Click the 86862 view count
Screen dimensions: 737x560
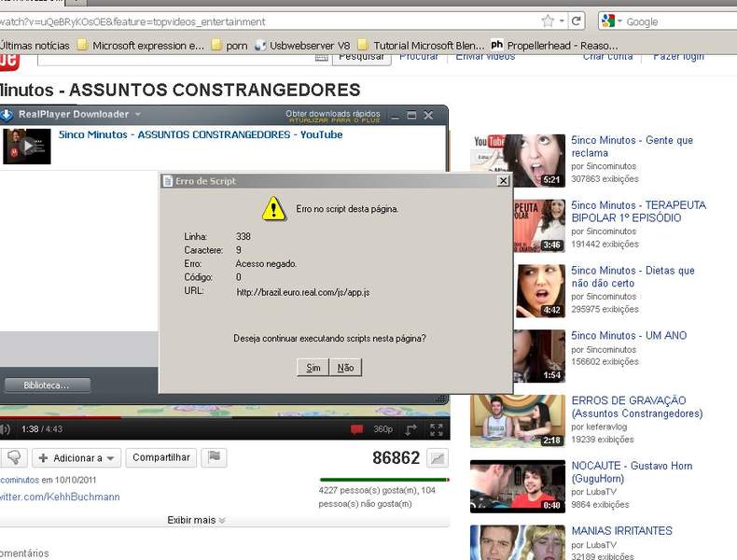[x=396, y=457]
